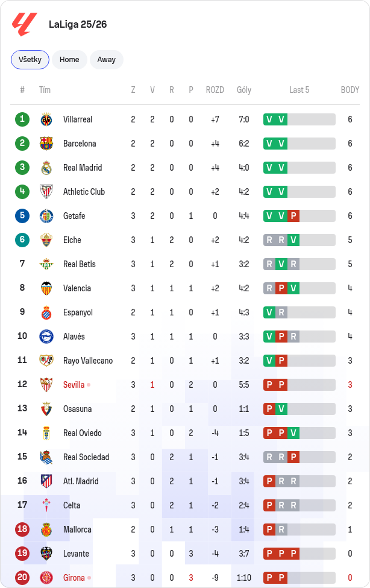Click the Getafe badge icon

point(46,216)
